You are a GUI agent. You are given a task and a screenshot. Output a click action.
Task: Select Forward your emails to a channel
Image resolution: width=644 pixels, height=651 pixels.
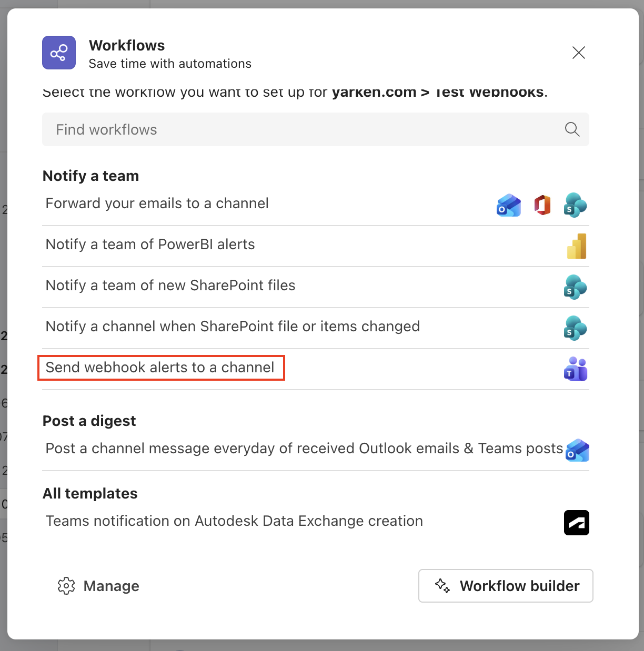157,204
